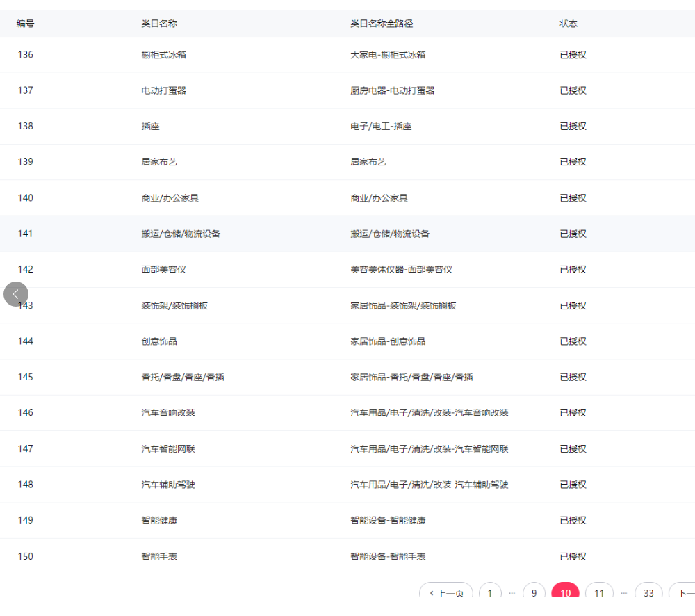Click full path 美容美体仪器-面部美容仪

(401, 270)
